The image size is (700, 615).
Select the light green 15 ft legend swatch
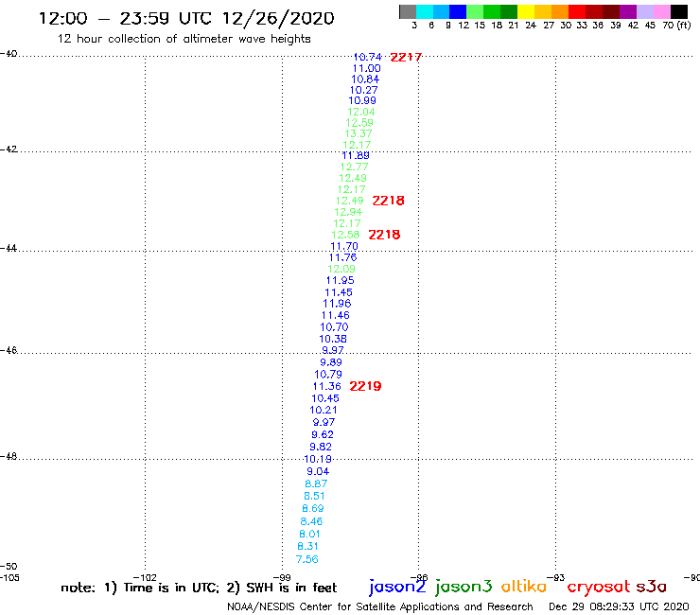pos(475,11)
